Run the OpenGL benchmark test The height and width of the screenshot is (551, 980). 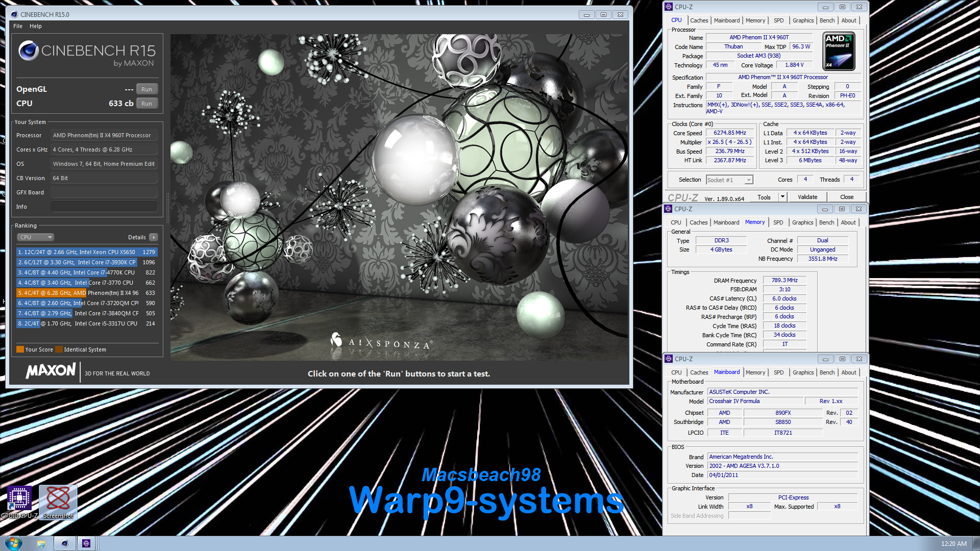pos(146,89)
